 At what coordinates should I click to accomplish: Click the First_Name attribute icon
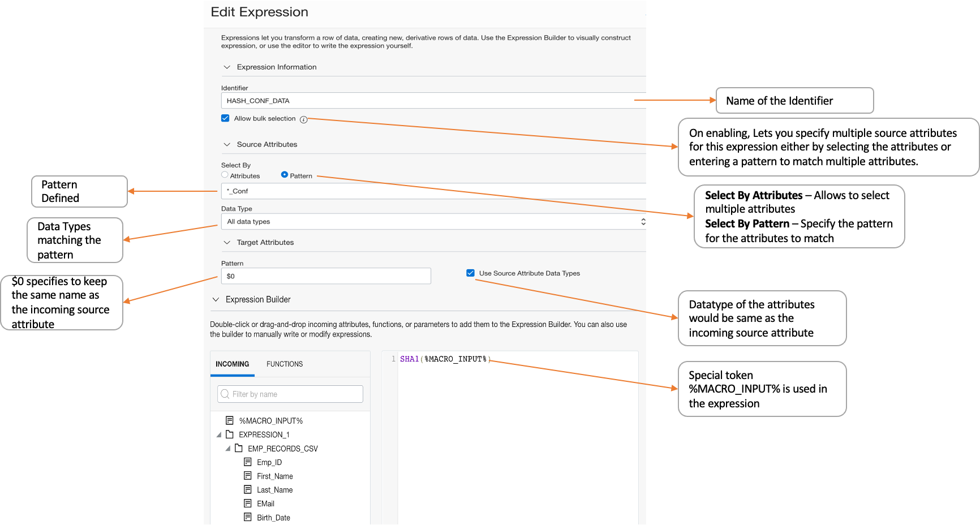248,476
